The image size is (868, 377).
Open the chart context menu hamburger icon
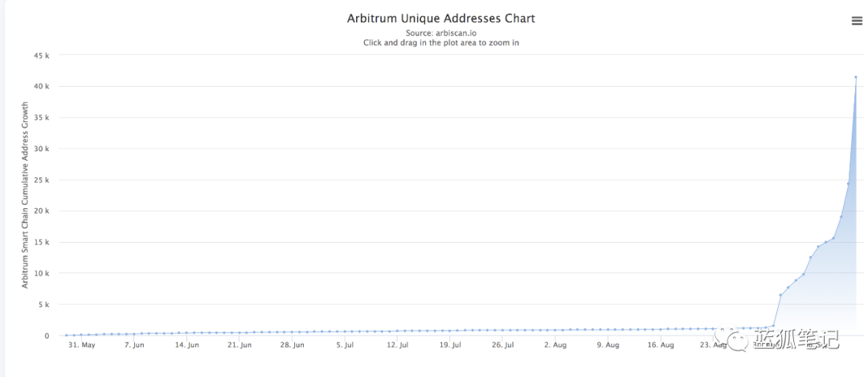(x=857, y=21)
